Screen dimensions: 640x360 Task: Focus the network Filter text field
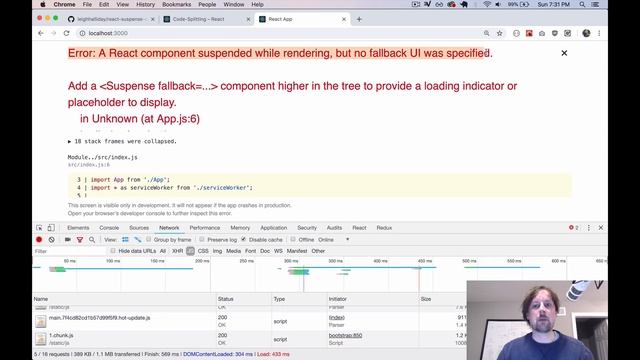[69, 251]
